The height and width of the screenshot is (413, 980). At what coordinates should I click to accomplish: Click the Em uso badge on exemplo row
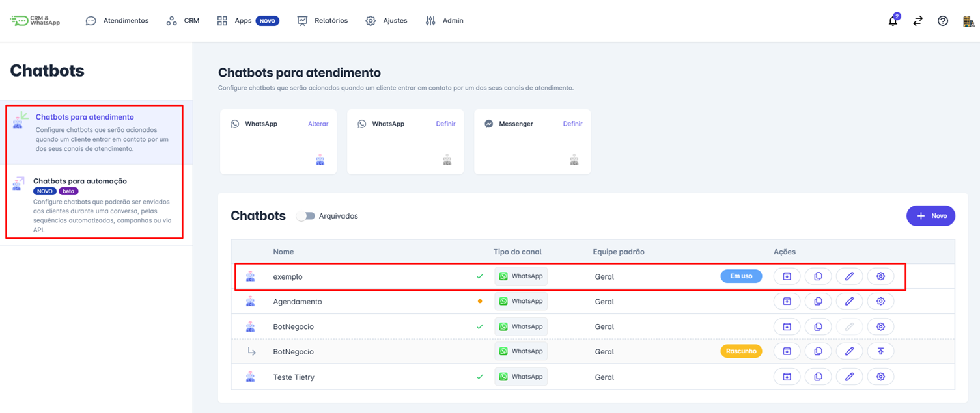tap(741, 276)
